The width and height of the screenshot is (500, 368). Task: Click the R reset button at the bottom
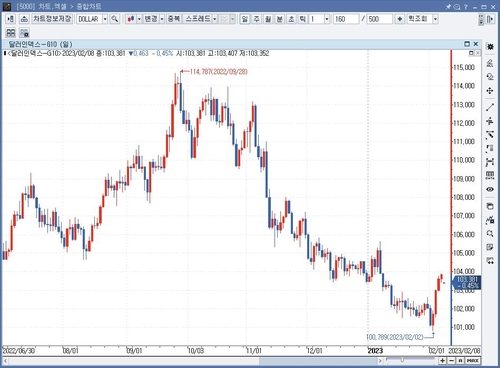point(460,361)
